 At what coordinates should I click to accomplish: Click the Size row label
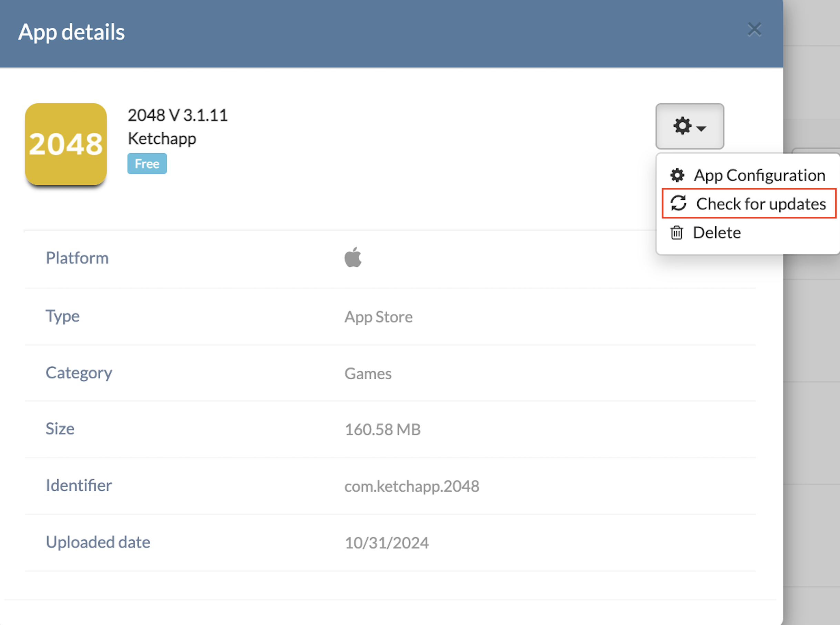click(60, 429)
